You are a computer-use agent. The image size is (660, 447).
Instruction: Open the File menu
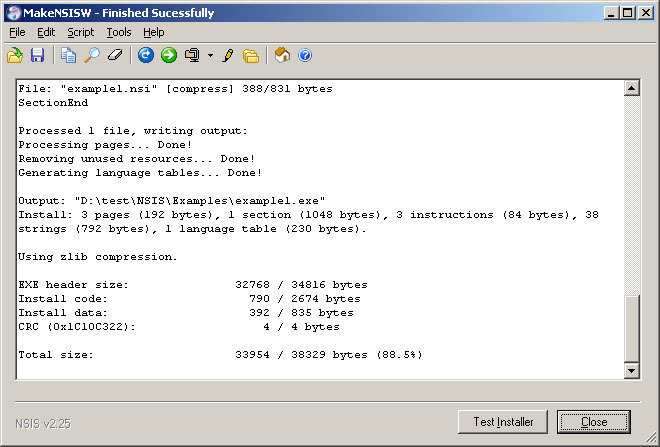point(17,32)
